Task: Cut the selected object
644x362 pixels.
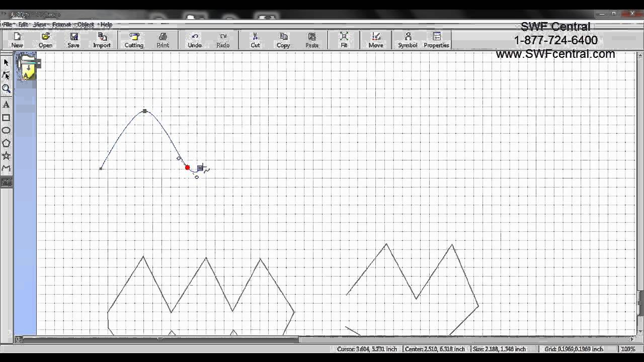Action: coord(255,40)
